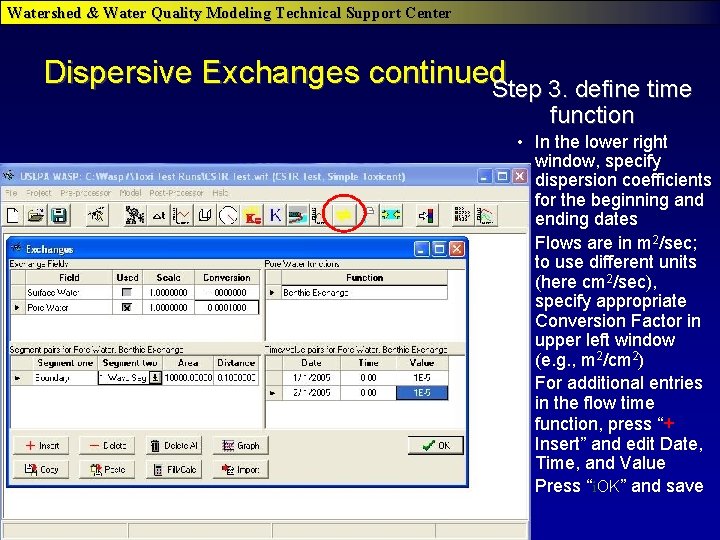This screenshot has height=540, width=720.
Task: Click the Paste button
Action: (107, 469)
